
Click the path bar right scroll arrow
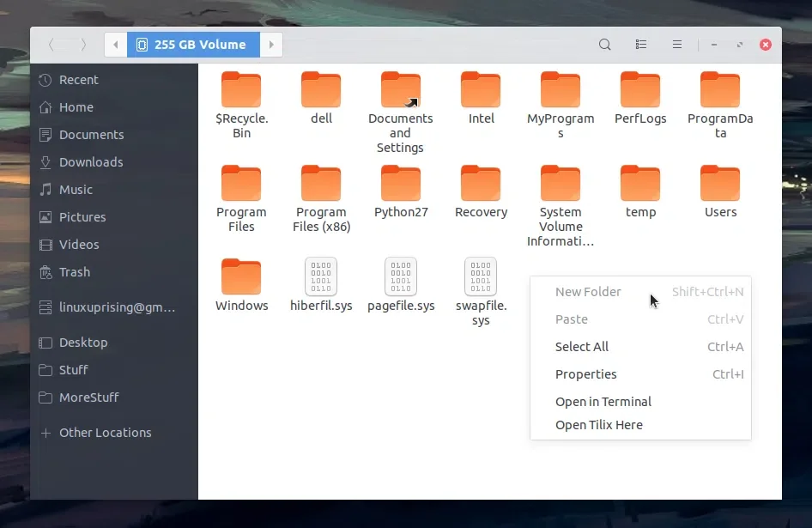coord(271,45)
